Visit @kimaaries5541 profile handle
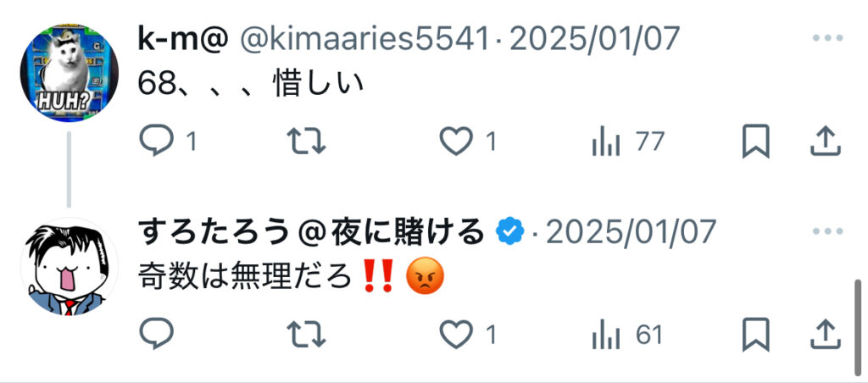This screenshot has height=383, width=868. pyautogui.click(x=364, y=39)
